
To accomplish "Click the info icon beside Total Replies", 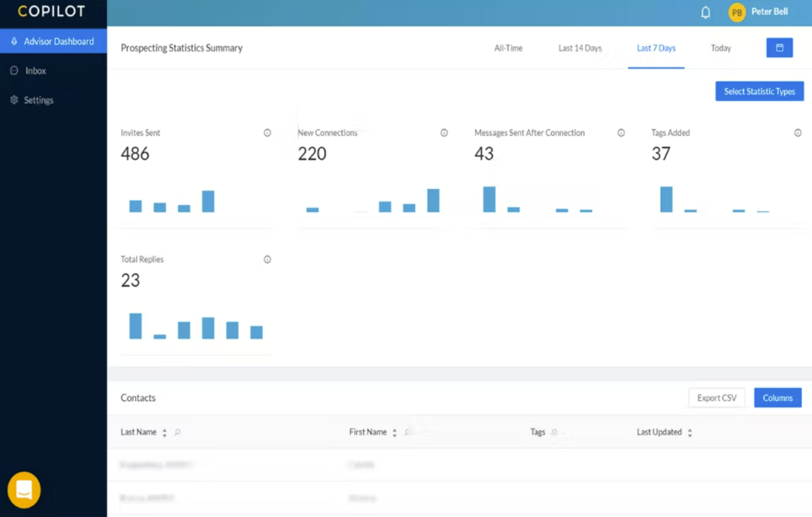I will click(268, 259).
